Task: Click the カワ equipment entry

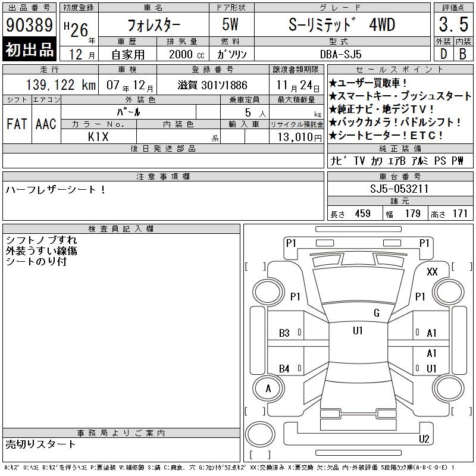Action: pyautogui.click(x=377, y=161)
